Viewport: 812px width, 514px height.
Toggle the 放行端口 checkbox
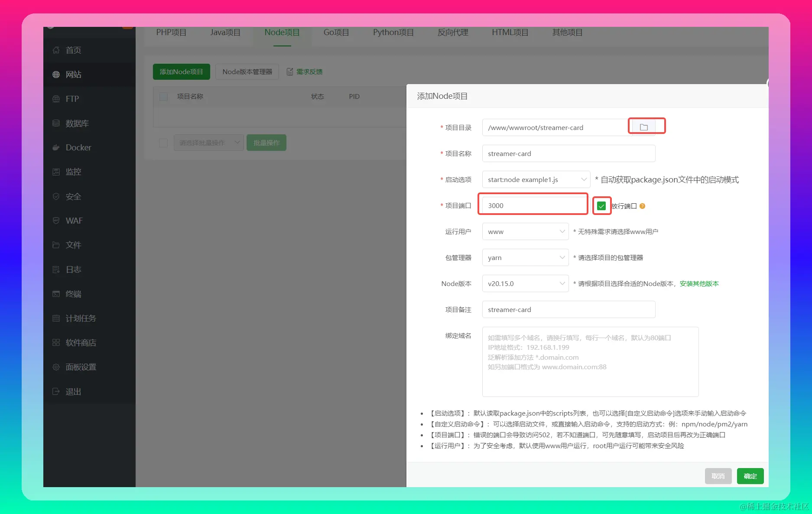601,206
